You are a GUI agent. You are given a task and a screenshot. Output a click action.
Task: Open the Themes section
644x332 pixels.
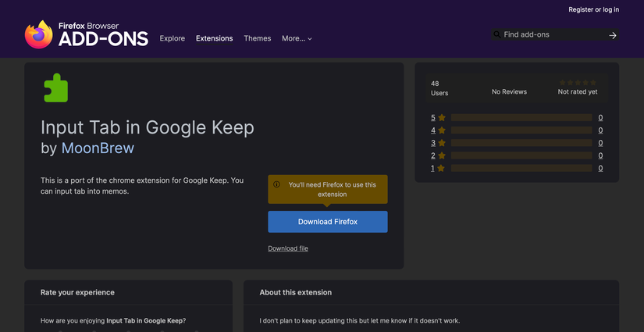258,38
